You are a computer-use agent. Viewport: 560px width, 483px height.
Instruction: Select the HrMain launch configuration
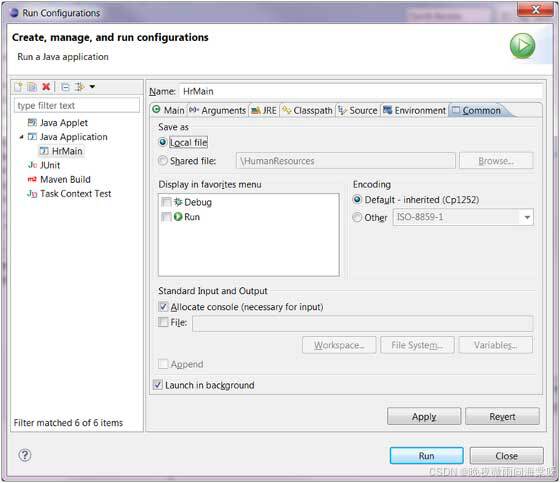67,151
